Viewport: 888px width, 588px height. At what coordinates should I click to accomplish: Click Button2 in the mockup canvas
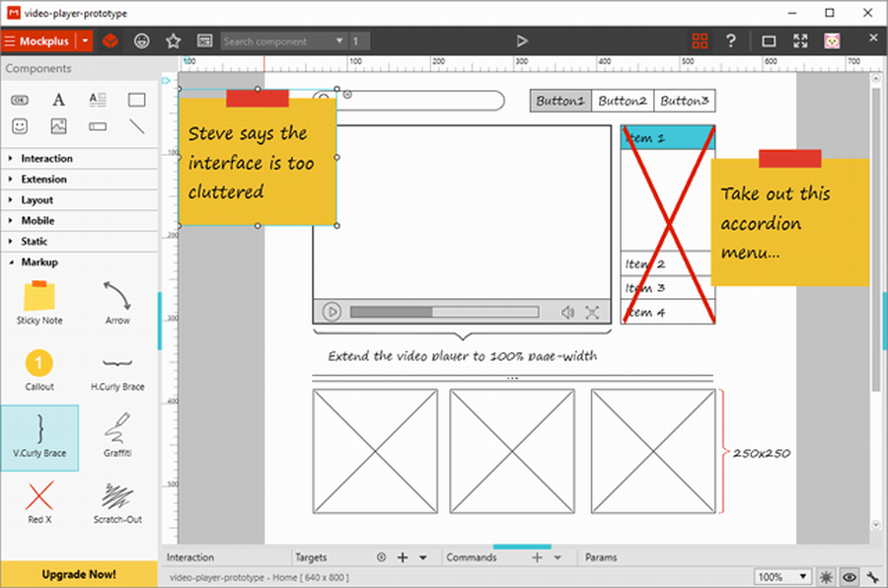(x=623, y=101)
